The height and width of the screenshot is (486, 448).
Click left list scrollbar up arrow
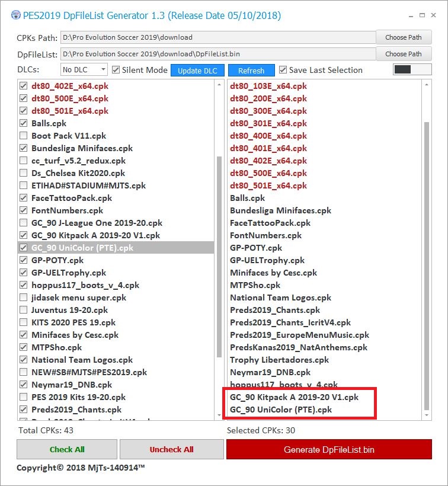(x=219, y=85)
